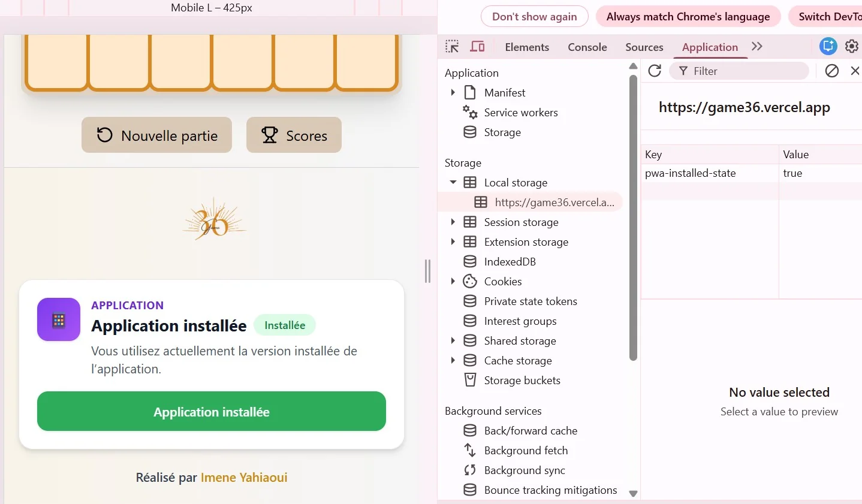Click the Don't show again button

coord(535,17)
